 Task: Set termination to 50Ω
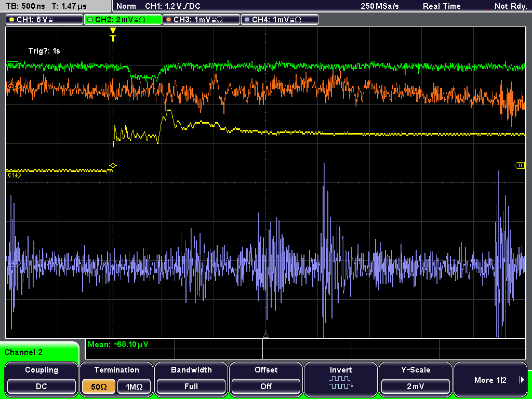pos(99,387)
